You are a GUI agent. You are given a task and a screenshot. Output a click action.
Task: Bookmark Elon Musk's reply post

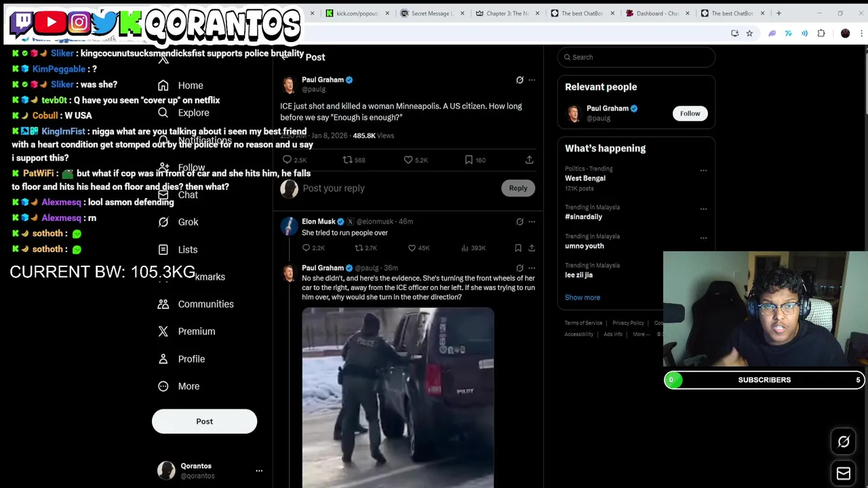[518, 248]
